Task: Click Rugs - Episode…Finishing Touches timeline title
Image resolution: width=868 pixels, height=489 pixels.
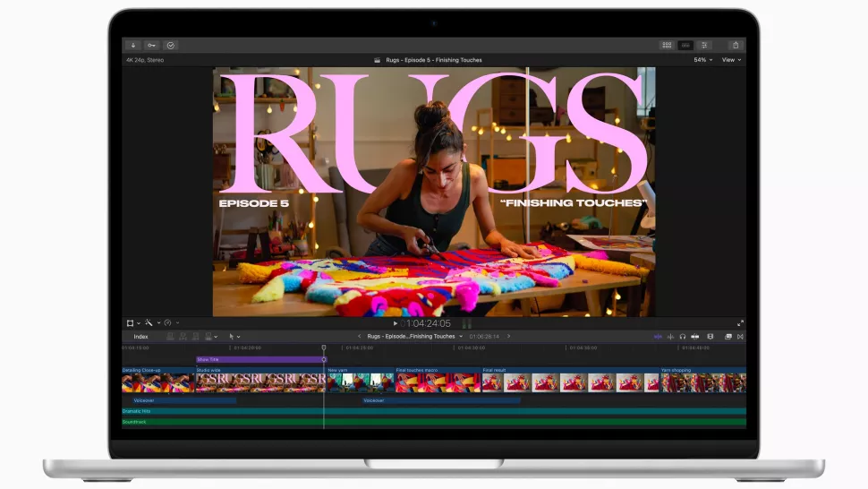Action: [413, 337]
